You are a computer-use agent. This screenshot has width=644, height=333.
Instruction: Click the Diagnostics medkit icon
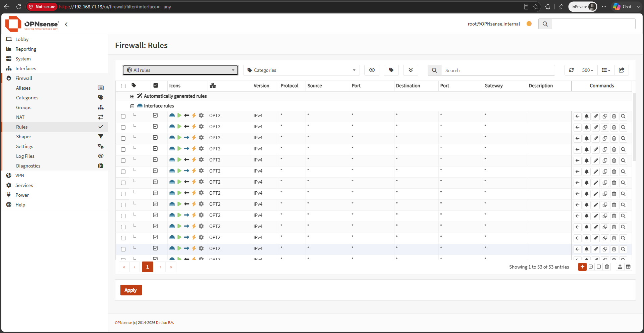(101, 166)
